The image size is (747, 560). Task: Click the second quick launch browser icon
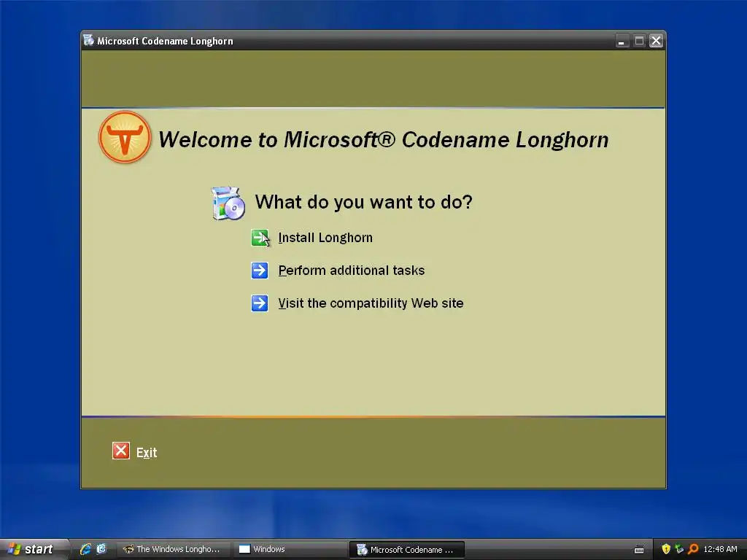(x=101, y=549)
